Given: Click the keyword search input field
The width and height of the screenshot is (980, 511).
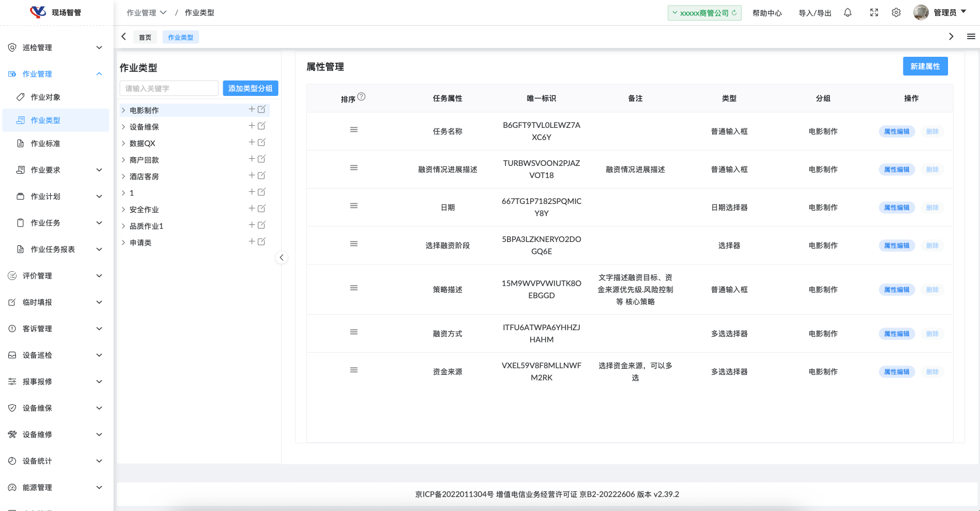Looking at the screenshot, I should pos(169,88).
